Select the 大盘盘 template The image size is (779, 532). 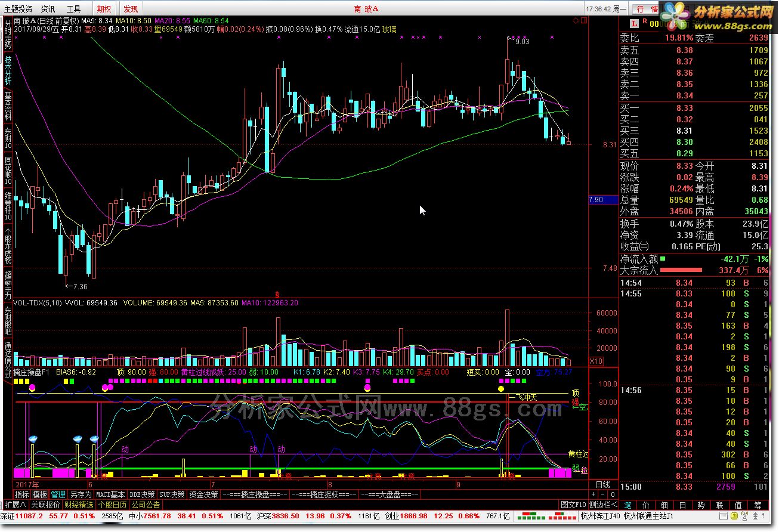point(390,495)
